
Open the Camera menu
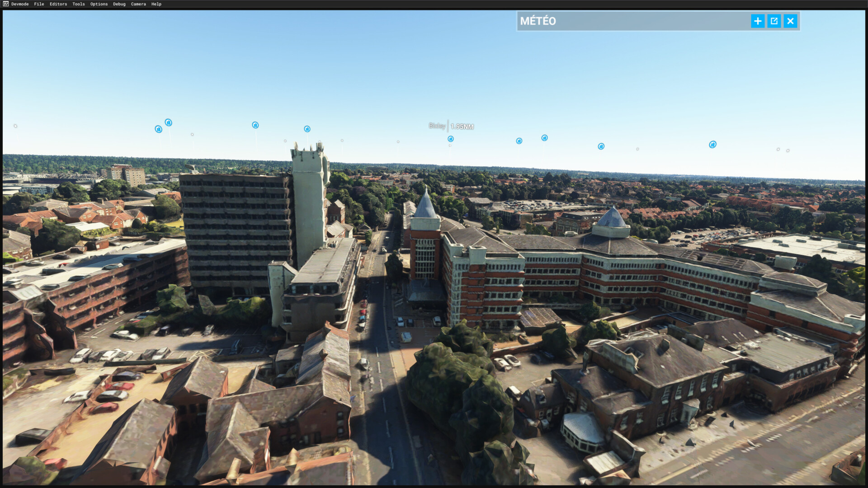tap(138, 4)
